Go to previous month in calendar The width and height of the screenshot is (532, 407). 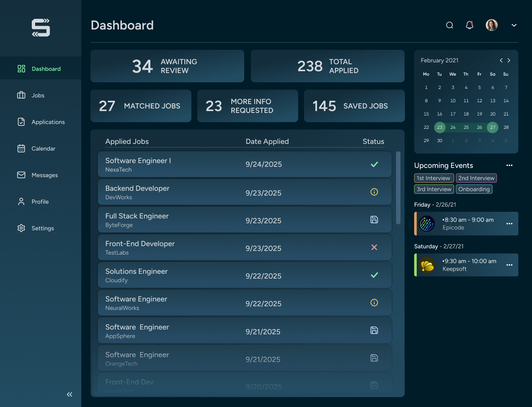tap(501, 61)
